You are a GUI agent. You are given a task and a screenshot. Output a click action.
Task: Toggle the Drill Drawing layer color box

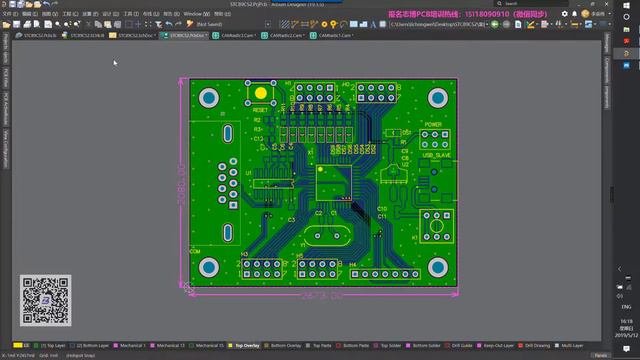coord(520,346)
